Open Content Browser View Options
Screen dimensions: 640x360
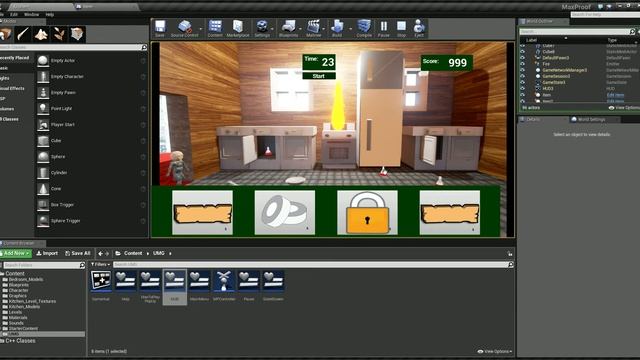(x=494, y=351)
